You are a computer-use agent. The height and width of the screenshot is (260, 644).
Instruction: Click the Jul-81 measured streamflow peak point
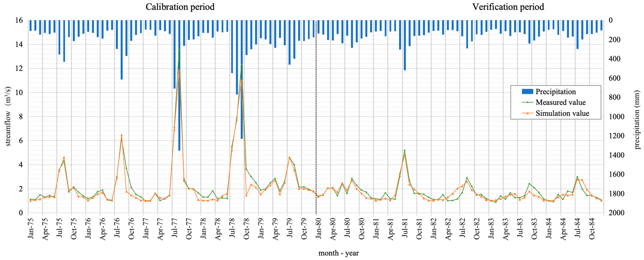click(x=405, y=150)
